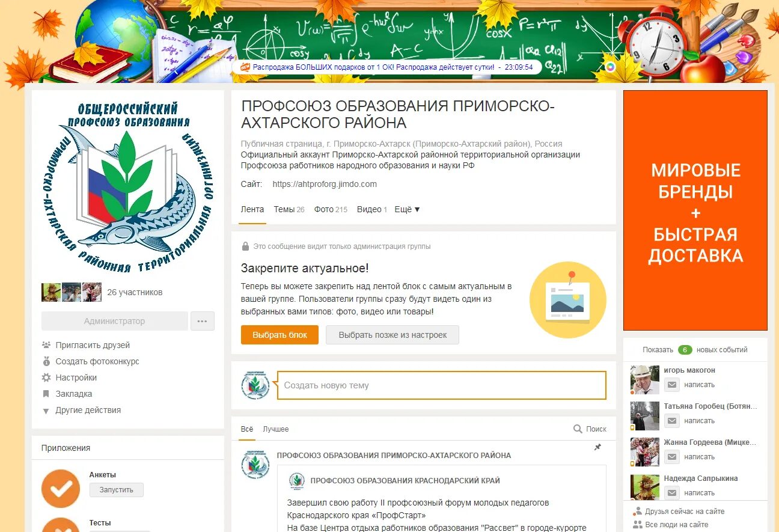Open the large group logo image

tap(128, 186)
